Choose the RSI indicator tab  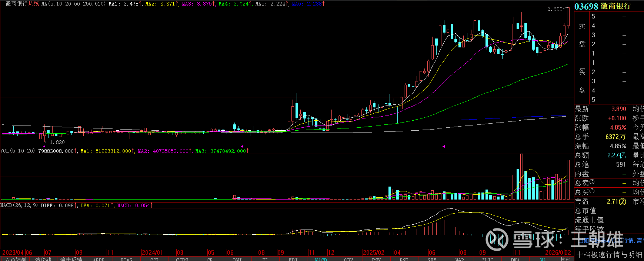[x=404, y=259]
